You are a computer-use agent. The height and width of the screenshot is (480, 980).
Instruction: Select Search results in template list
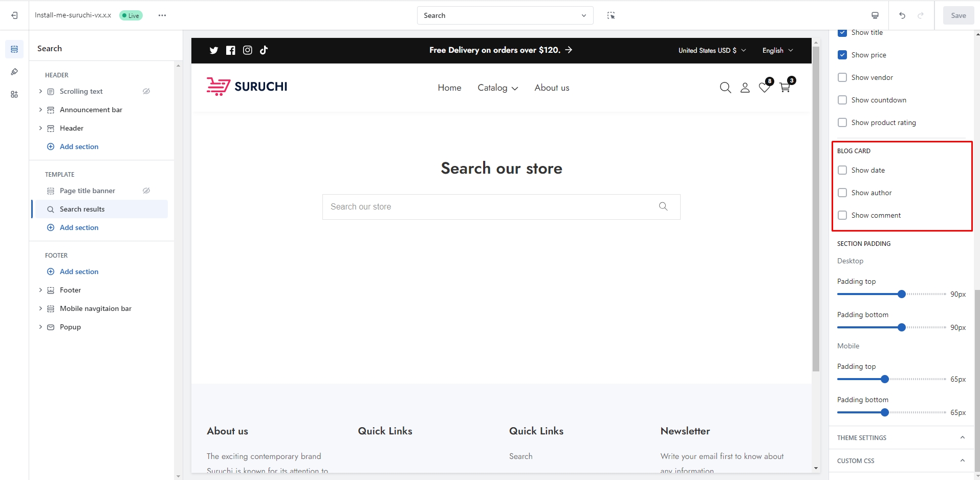[x=82, y=209]
